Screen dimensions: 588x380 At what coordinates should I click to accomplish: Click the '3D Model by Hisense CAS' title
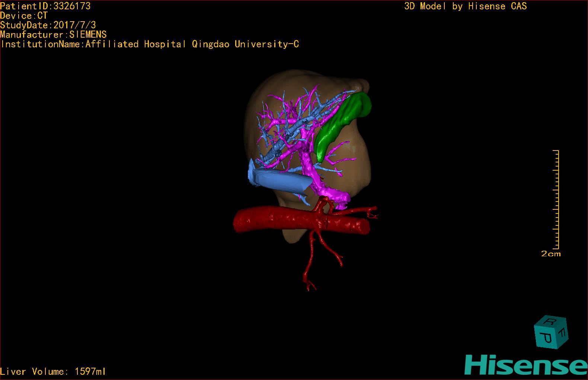point(466,6)
